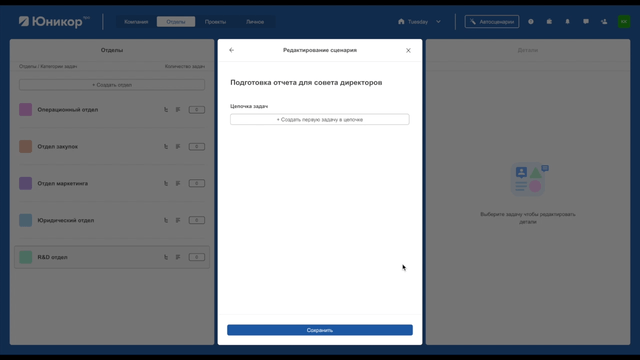Click the home icon beside Tuesday

401,22
